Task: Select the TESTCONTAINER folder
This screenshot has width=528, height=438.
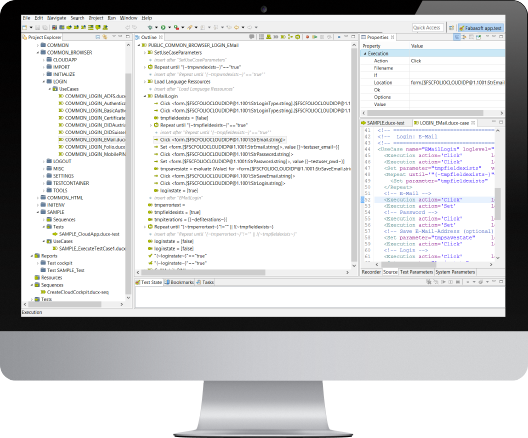Action: (68, 183)
